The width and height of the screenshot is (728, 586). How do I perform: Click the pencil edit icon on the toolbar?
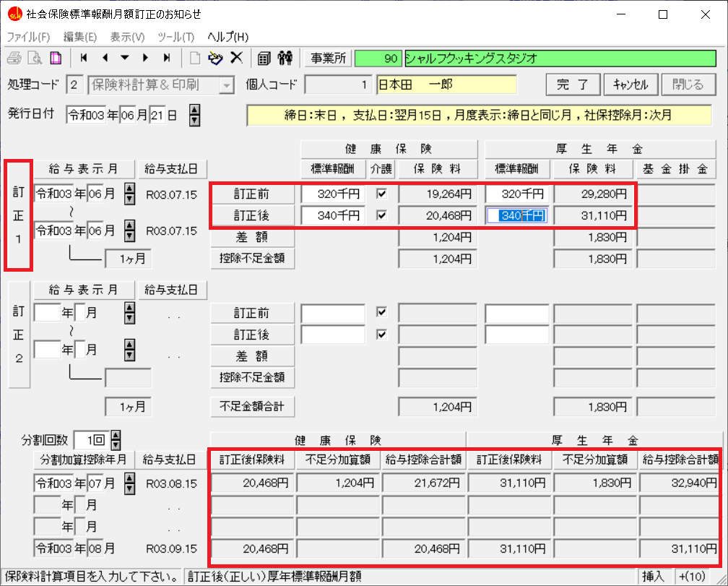click(214, 58)
